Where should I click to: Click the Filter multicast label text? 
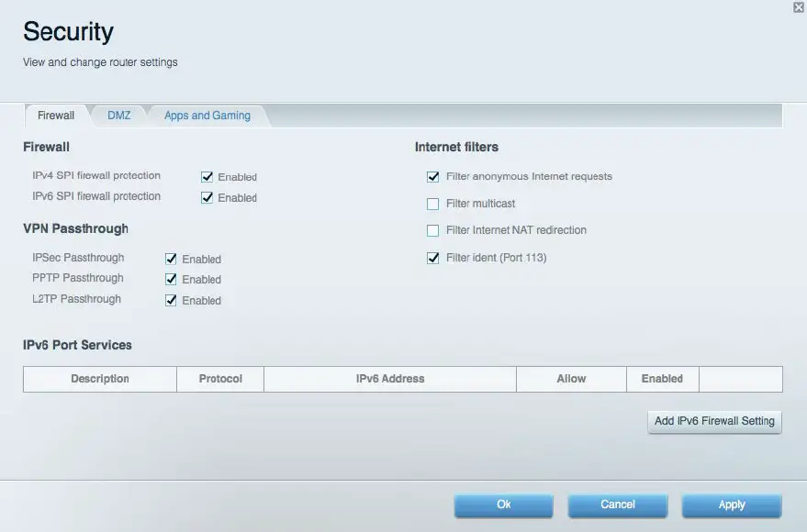pos(481,204)
